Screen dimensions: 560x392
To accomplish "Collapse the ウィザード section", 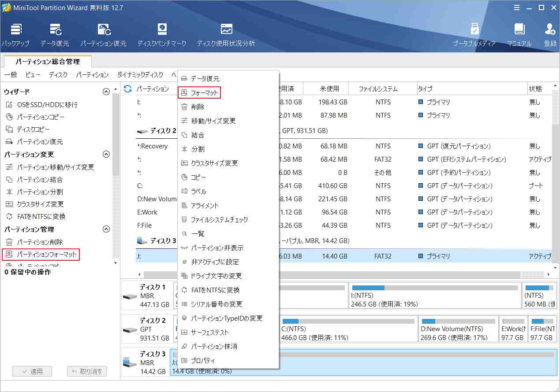I will (106, 92).
